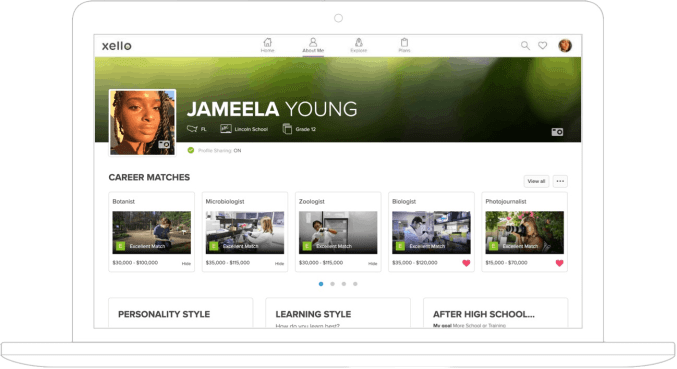The image size is (677, 369).
Task: Select the About Me tab
Action: (313, 45)
